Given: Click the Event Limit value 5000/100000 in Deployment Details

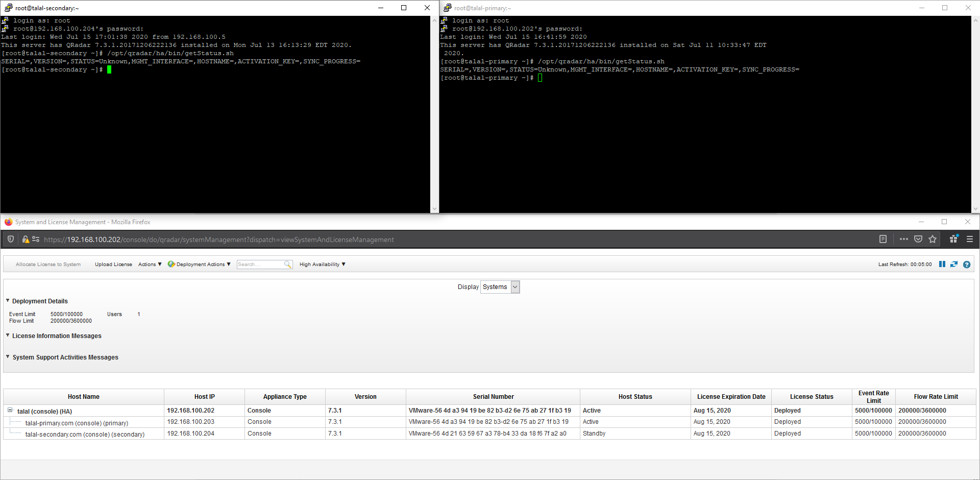Looking at the screenshot, I should pos(66,315).
